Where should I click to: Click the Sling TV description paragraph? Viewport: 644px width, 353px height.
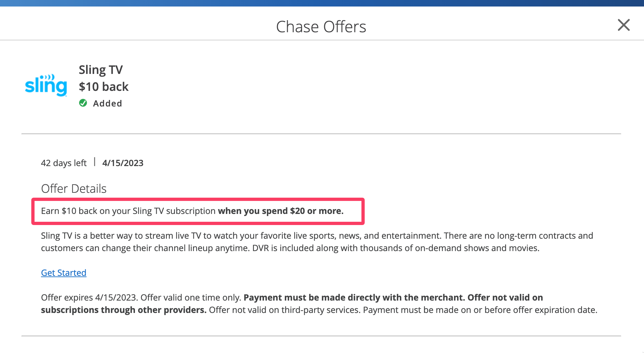tap(317, 242)
